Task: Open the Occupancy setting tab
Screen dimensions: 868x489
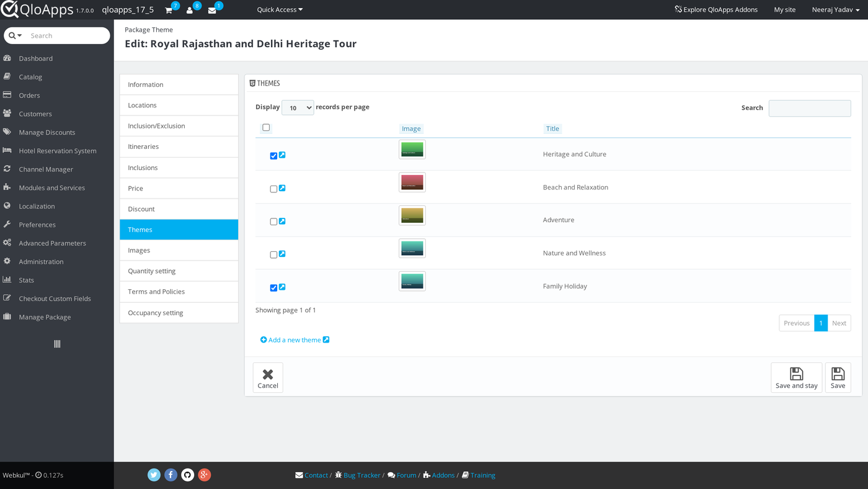Action: tap(179, 313)
